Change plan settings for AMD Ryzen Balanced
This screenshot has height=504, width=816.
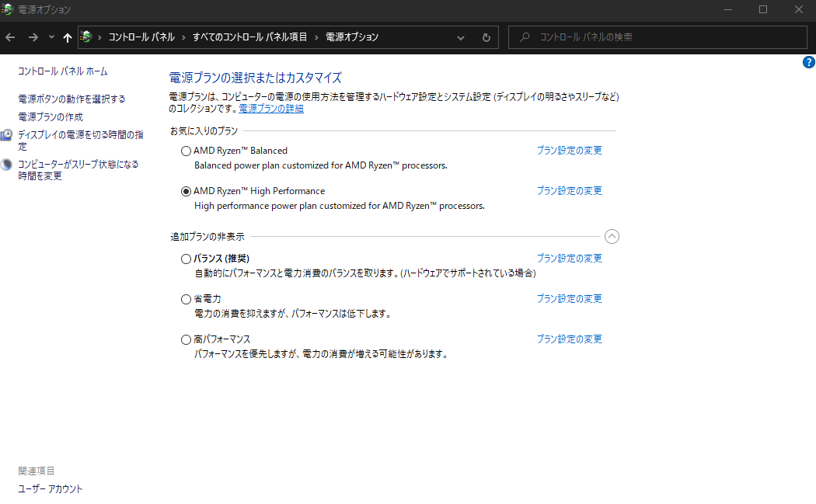[570, 151]
